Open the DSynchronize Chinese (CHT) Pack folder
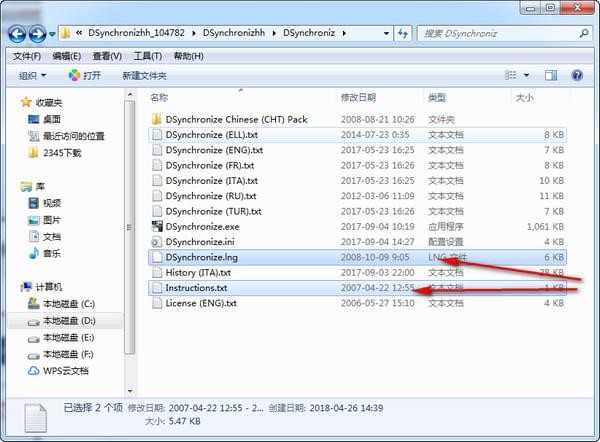Screen dimensions: 600x442 click(x=236, y=119)
